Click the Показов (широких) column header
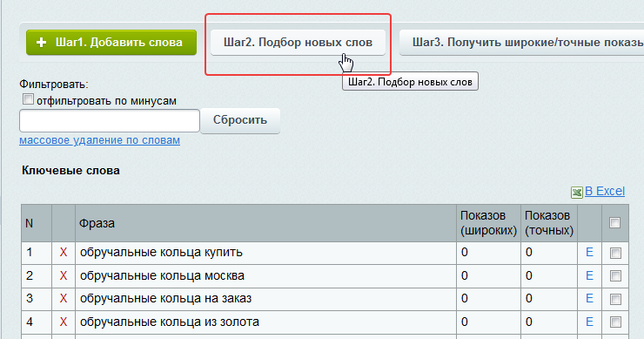Screen dimensions: 644x339 pos(488,223)
